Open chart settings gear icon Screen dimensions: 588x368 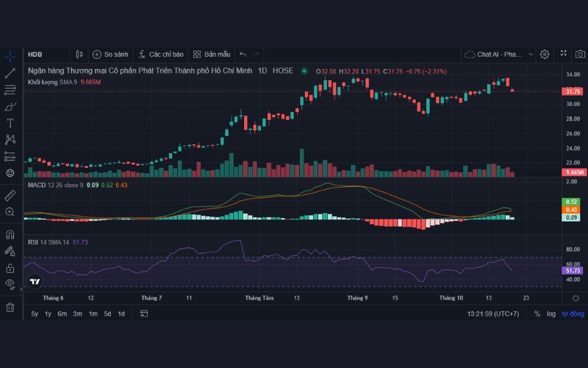(x=545, y=54)
